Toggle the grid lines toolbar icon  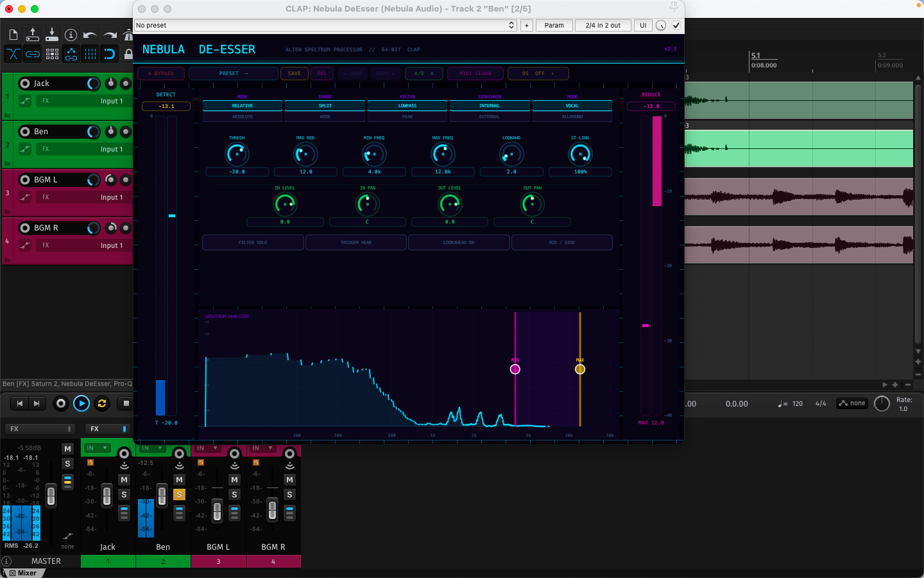tap(90, 54)
